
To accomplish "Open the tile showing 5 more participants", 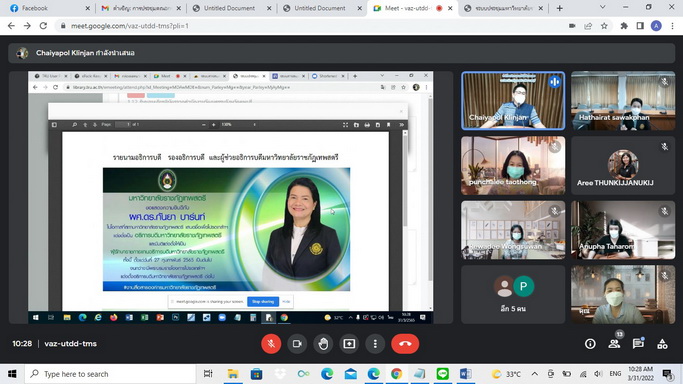I will click(x=513, y=294).
